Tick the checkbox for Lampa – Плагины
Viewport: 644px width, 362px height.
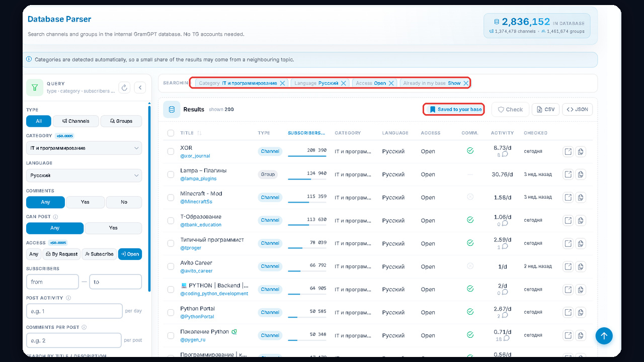click(171, 174)
